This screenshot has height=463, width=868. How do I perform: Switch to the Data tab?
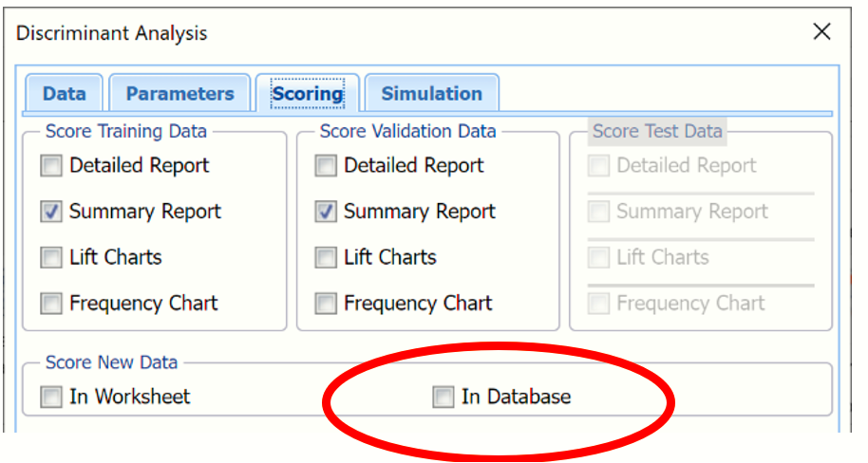(x=64, y=94)
